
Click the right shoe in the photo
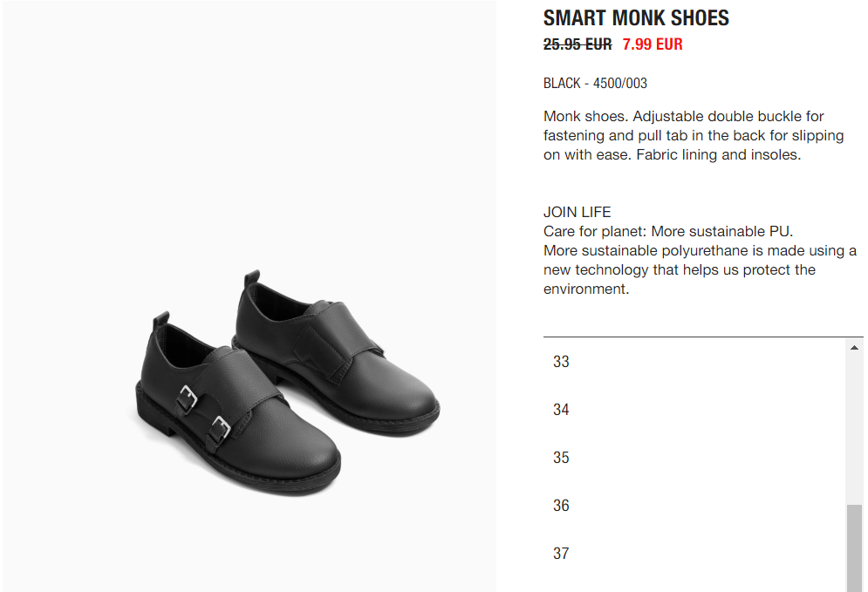pyautogui.click(x=337, y=352)
